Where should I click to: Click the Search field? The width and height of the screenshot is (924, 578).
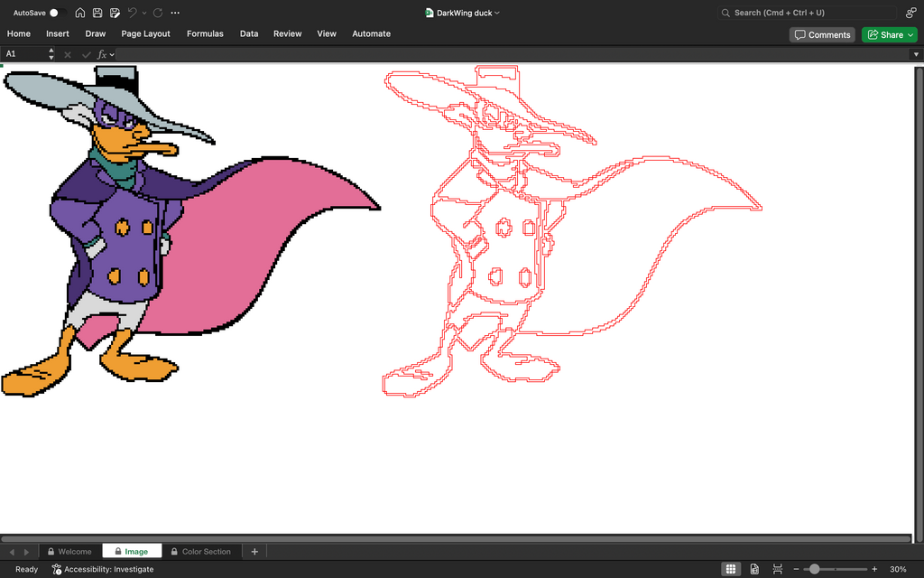[x=806, y=13]
